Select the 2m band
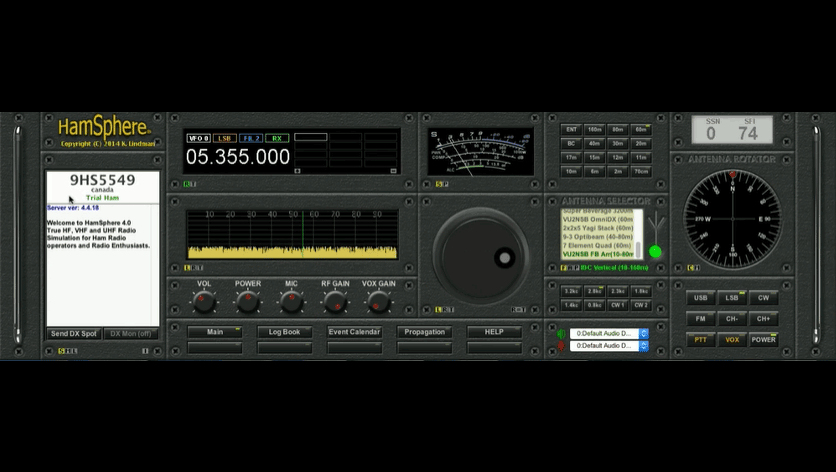 click(618, 172)
